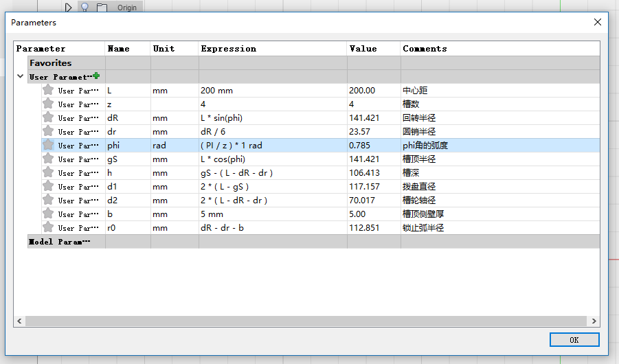This screenshot has height=364, width=619.
Task: Edit the expression '5 mm' for b
Action: coord(273,214)
